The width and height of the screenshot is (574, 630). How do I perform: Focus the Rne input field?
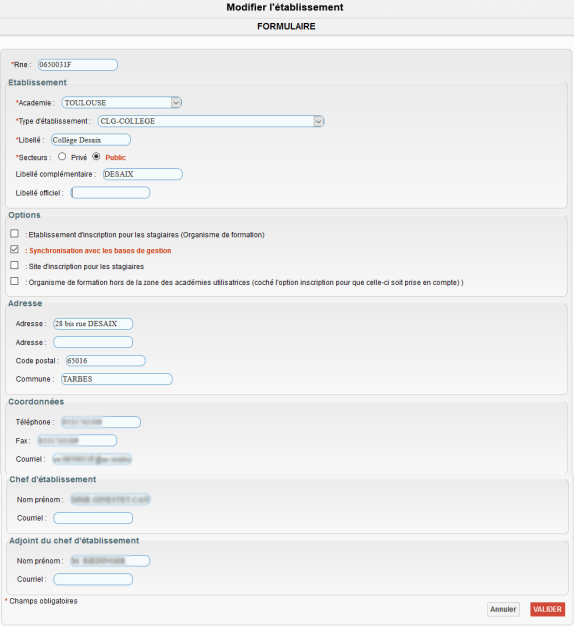[x=78, y=65]
